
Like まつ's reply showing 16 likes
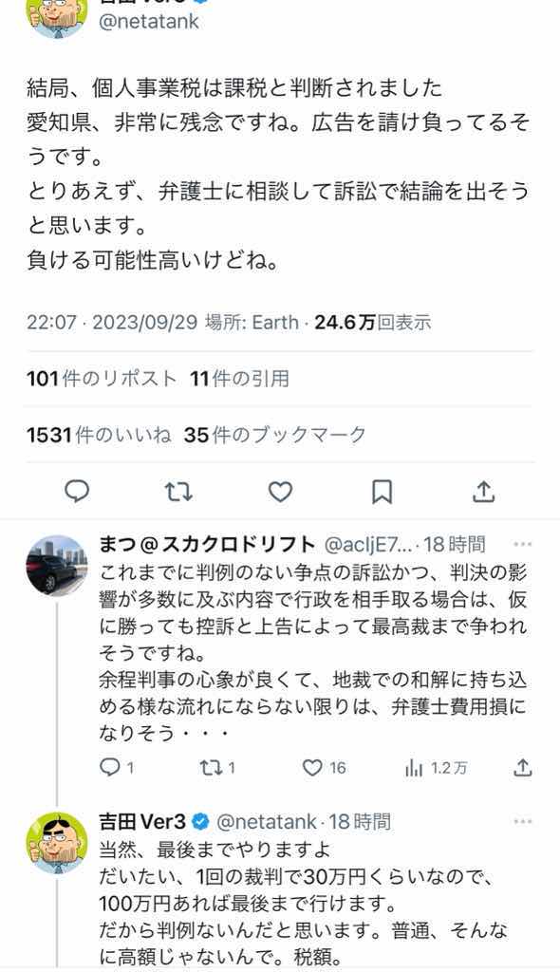click(312, 768)
